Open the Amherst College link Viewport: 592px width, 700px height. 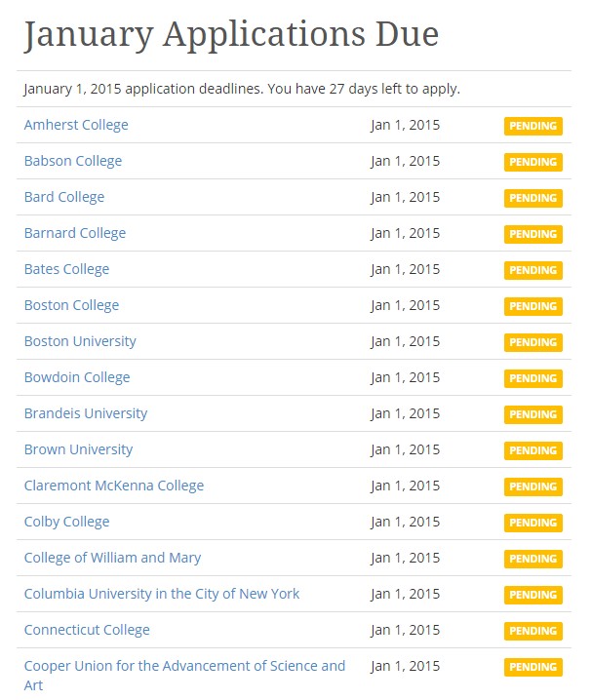pos(76,125)
